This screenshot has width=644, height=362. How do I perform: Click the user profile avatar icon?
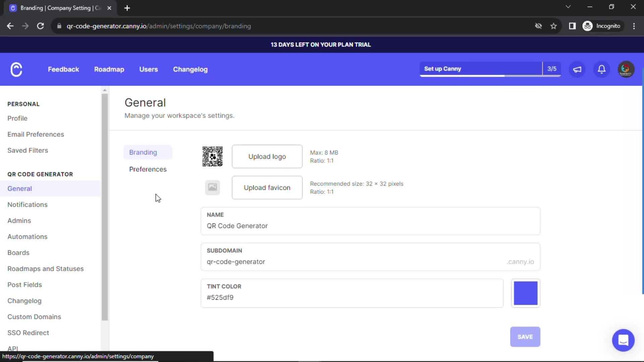pos(626,69)
